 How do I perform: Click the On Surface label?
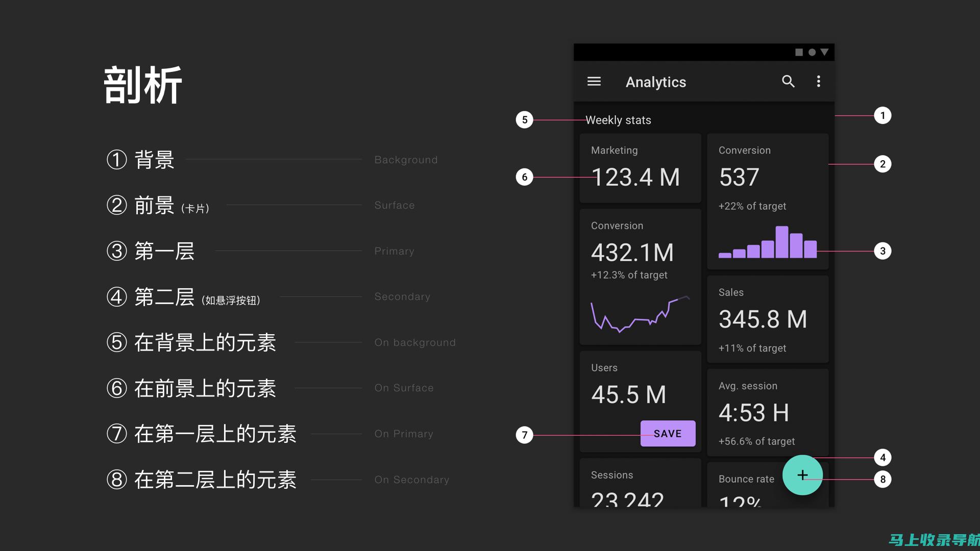pyautogui.click(x=404, y=388)
